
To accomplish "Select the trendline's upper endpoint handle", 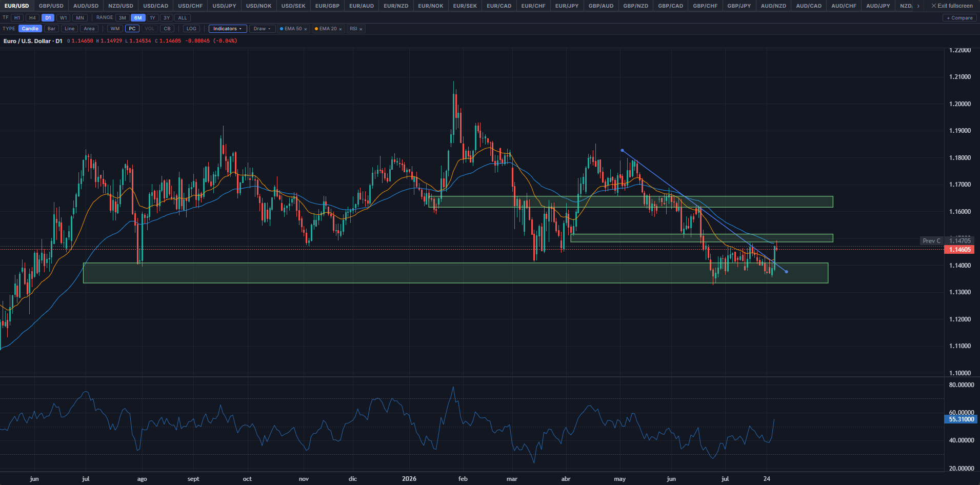I will 622,150.
